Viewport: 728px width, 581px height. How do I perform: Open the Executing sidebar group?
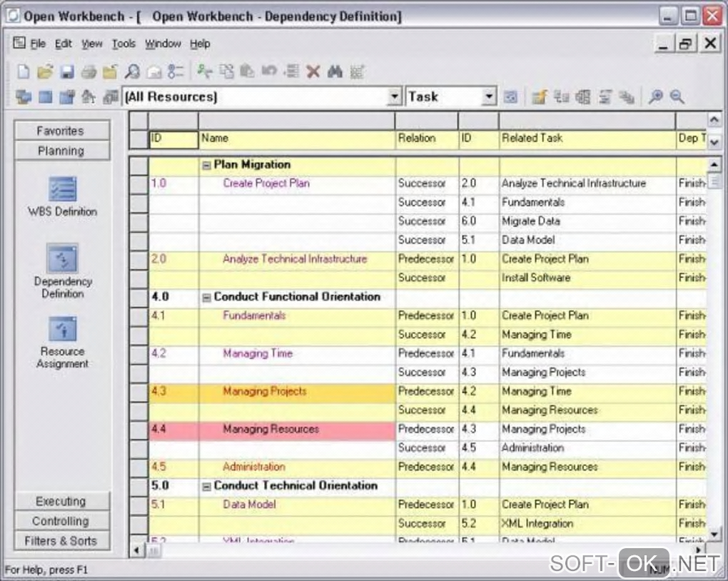[62, 501]
